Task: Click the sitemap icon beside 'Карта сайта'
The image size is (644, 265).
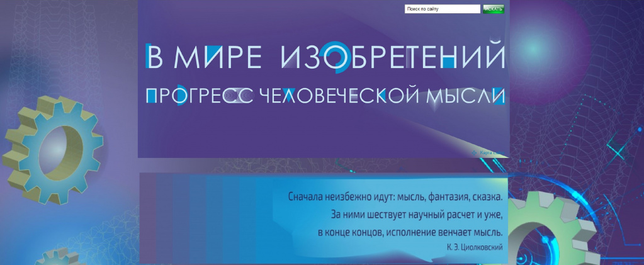Action: (x=475, y=153)
